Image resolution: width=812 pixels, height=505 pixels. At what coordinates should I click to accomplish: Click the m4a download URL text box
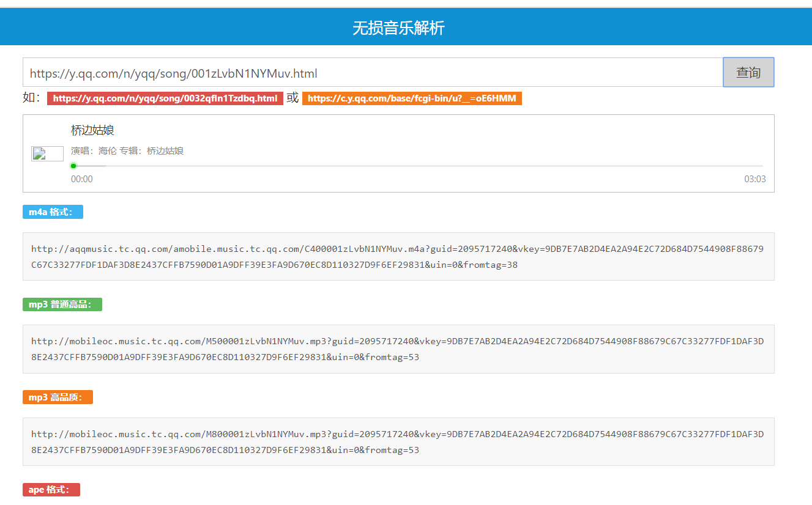(398, 257)
